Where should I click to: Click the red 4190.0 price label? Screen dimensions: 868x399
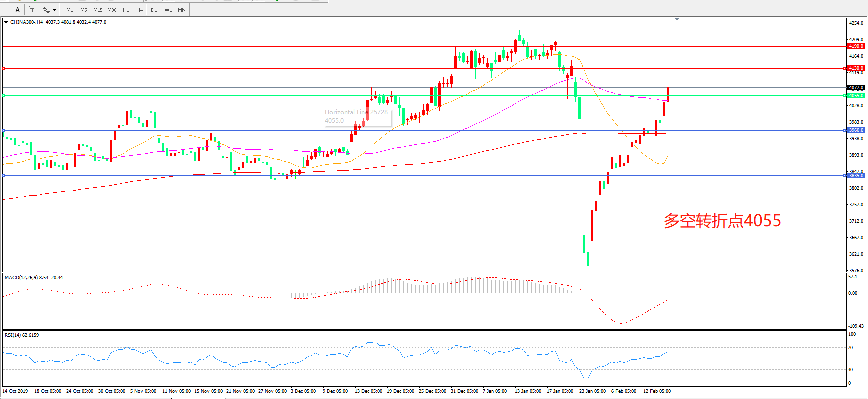[856, 46]
